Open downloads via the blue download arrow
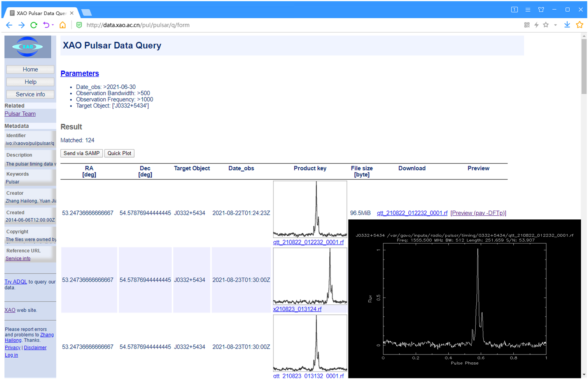The image size is (588, 379). click(x=567, y=25)
